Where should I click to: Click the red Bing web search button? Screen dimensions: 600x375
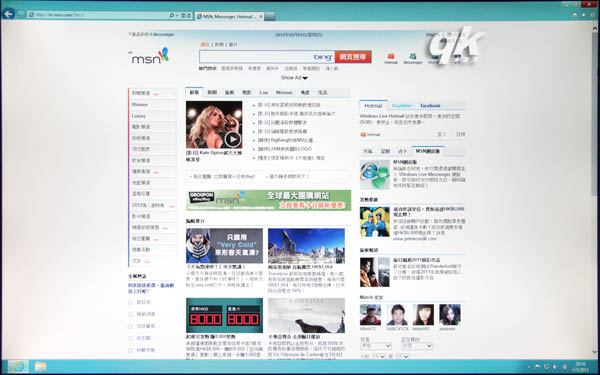coord(353,57)
